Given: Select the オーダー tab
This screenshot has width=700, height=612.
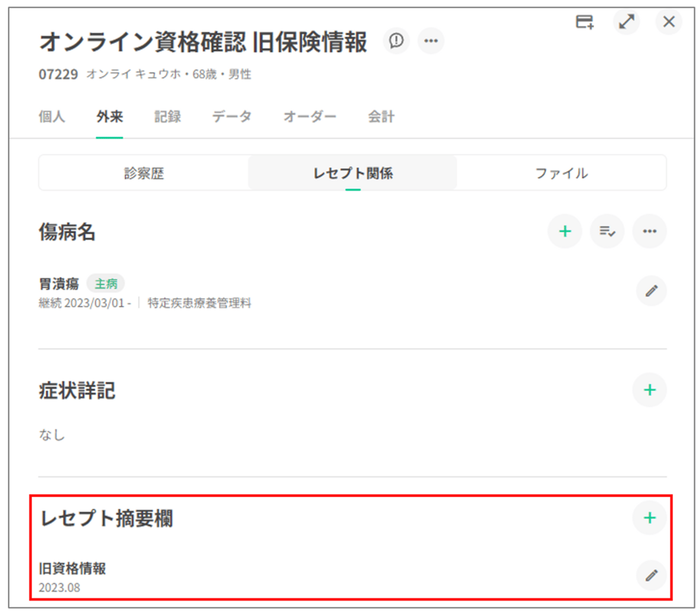Looking at the screenshot, I should [309, 116].
